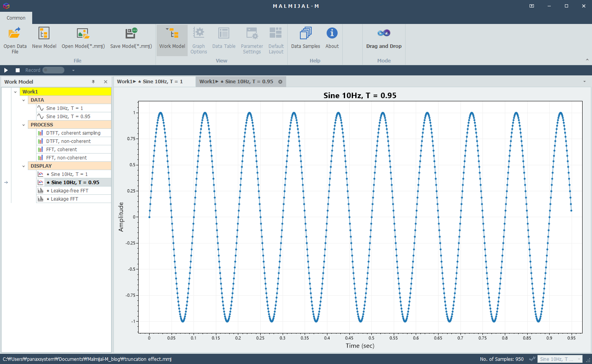The width and height of the screenshot is (592, 364).
Task: Restore the Default Layout
Action: tap(276, 40)
